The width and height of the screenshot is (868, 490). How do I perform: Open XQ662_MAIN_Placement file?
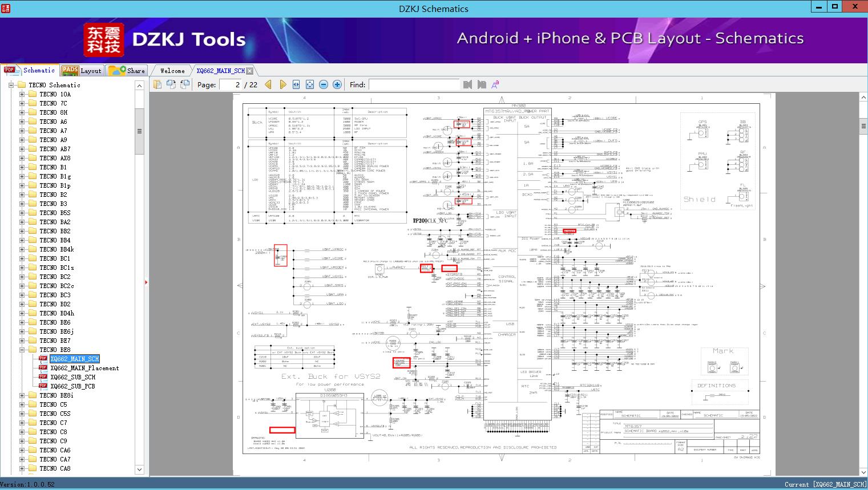pyautogui.click(x=84, y=368)
